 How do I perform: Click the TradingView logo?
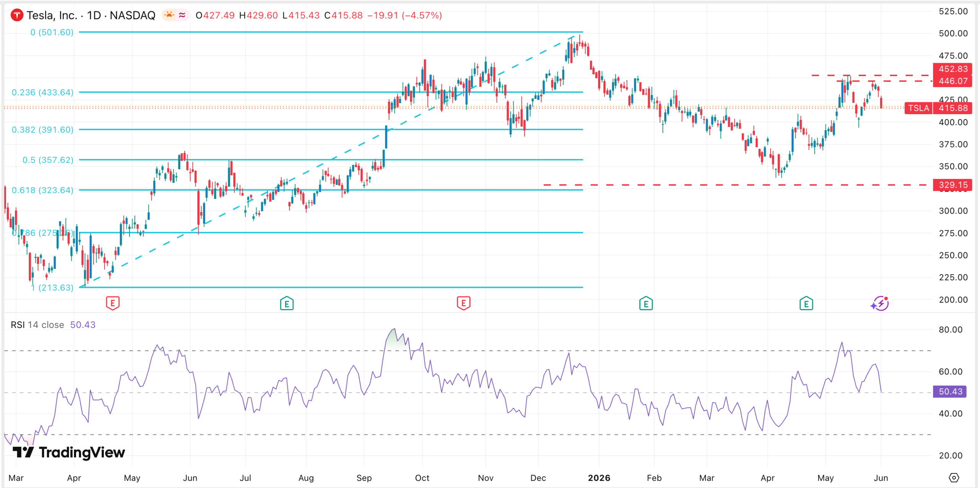point(69,452)
